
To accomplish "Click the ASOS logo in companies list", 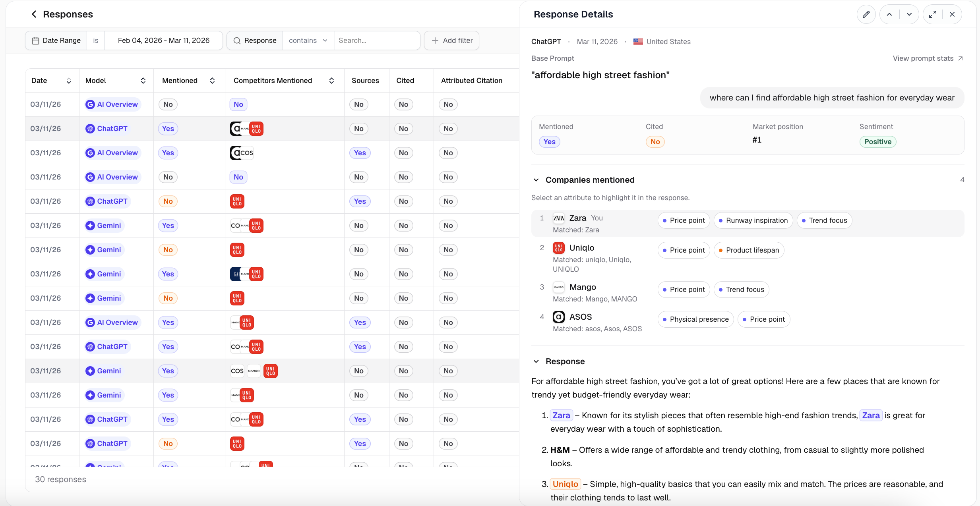I will (559, 317).
